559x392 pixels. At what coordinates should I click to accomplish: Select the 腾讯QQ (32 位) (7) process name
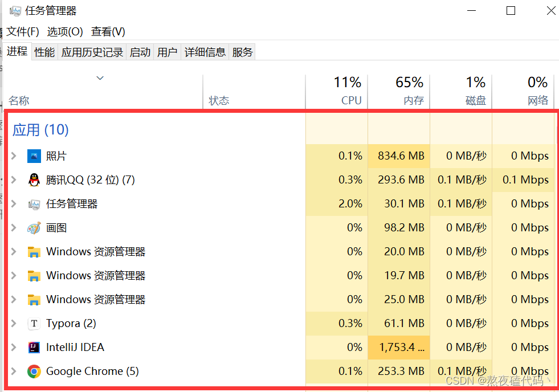91,180
